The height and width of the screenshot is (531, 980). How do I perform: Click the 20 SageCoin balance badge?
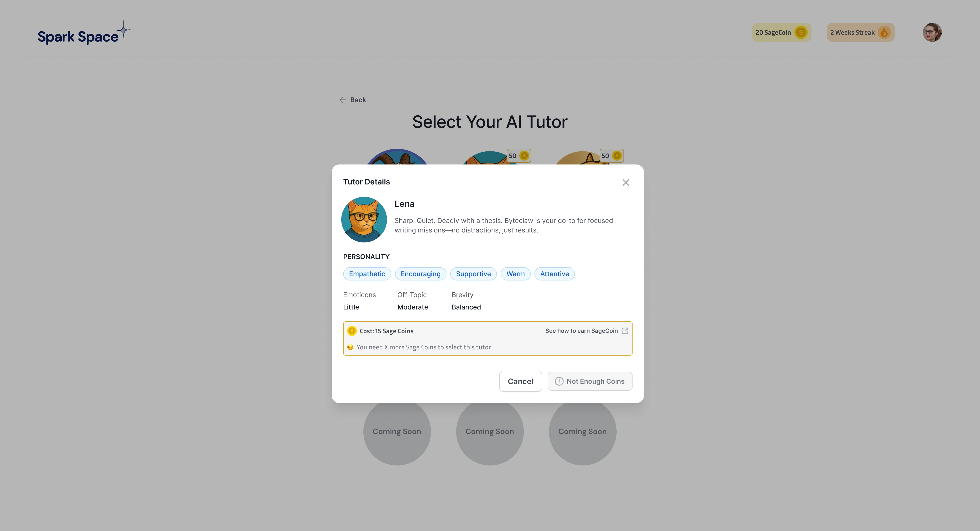[x=782, y=32]
